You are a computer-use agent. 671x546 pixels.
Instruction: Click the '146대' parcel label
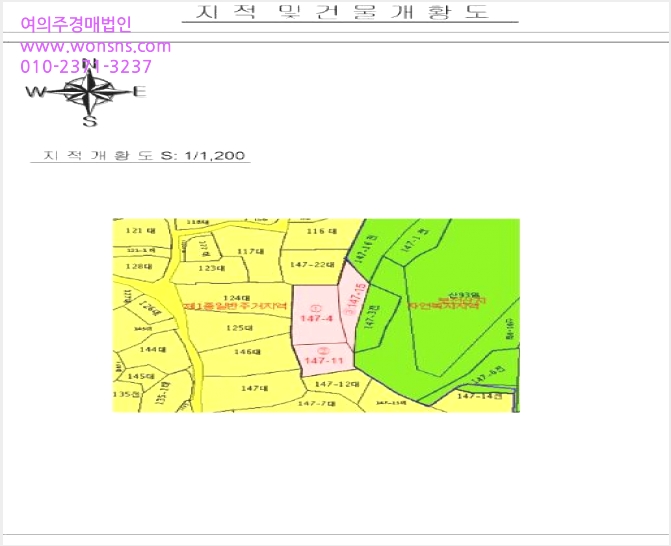click(247, 352)
